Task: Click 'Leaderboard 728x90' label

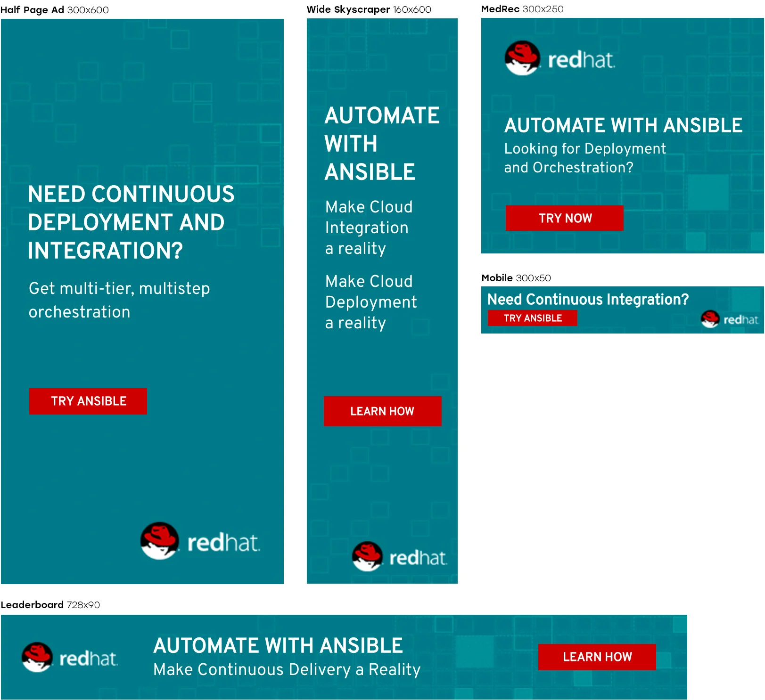Action: (x=50, y=605)
